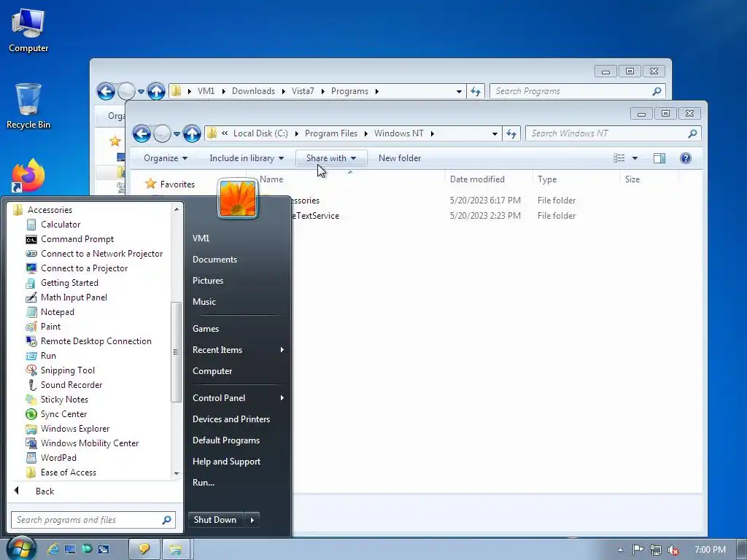
Task: Click the Search Windows NT field
Action: [613, 134]
